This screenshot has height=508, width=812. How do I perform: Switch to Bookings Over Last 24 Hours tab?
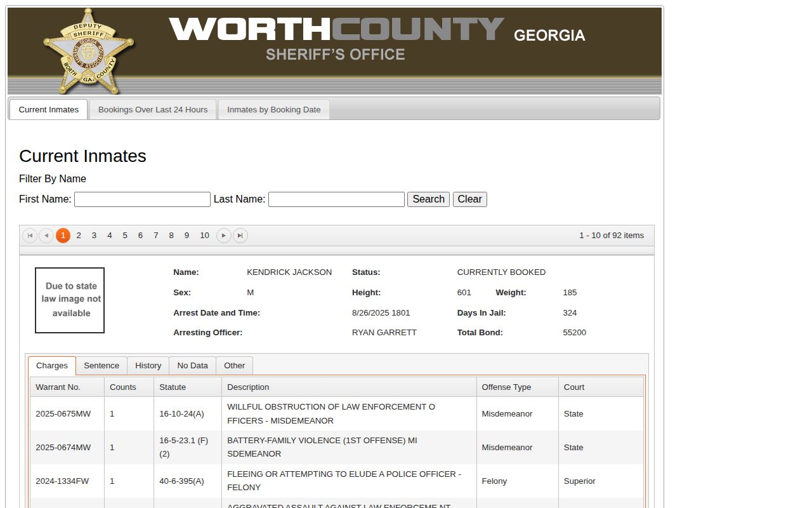(153, 109)
